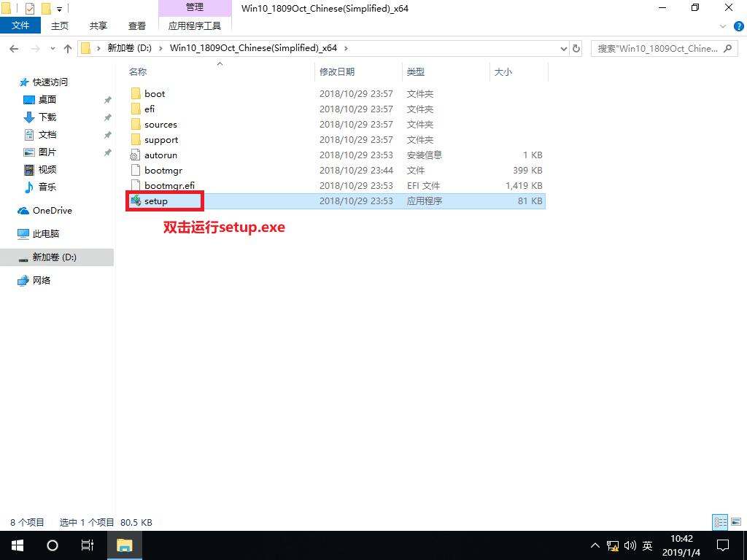Switch to large icons view layout

736,522
